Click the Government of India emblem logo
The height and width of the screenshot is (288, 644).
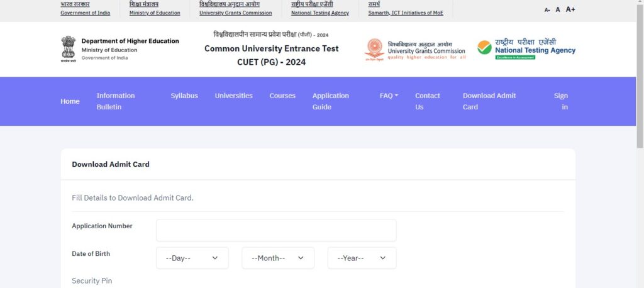68,49
